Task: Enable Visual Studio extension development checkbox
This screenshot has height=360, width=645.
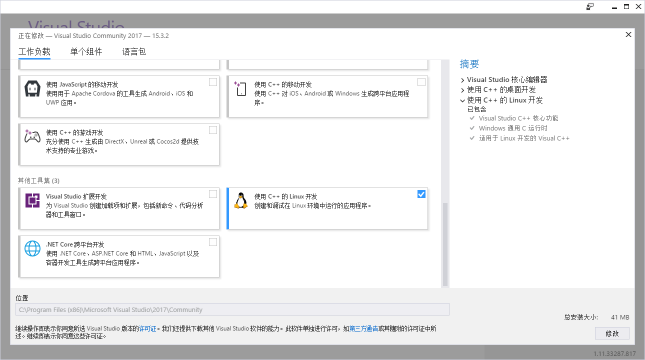Action: pos(213,194)
